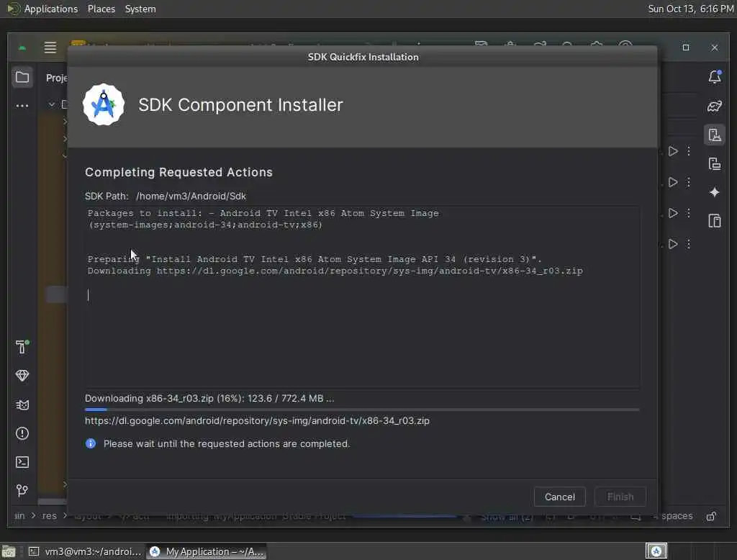Open the Terminal tool window icon
This screenshot has height=560, width=737.
(x=22, y=462)
